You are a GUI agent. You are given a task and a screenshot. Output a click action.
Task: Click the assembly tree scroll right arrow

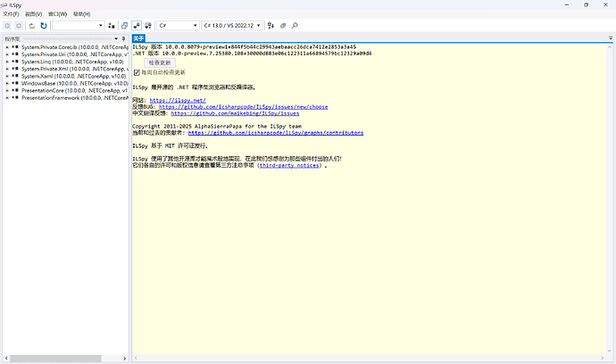coord(124,359)
